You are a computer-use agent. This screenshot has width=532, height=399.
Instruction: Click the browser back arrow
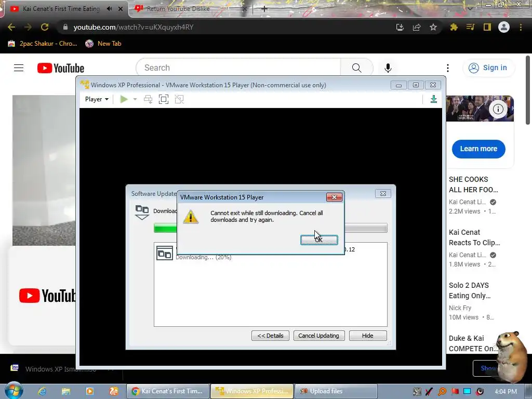pos(11,27)
